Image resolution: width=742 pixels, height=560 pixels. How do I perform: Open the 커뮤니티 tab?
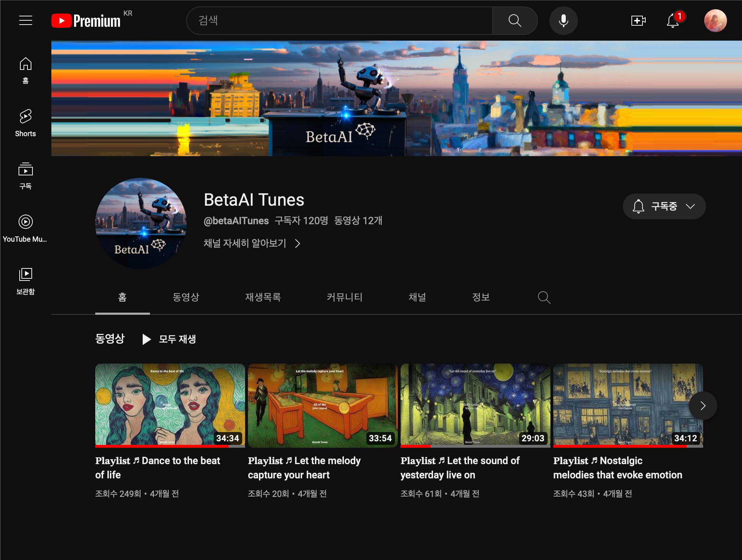tap(345, 297)
